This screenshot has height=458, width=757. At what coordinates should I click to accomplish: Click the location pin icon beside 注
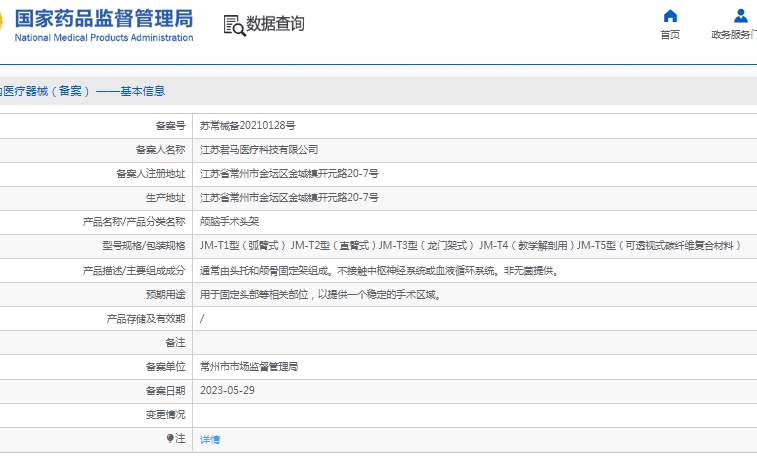pos(170,438)
